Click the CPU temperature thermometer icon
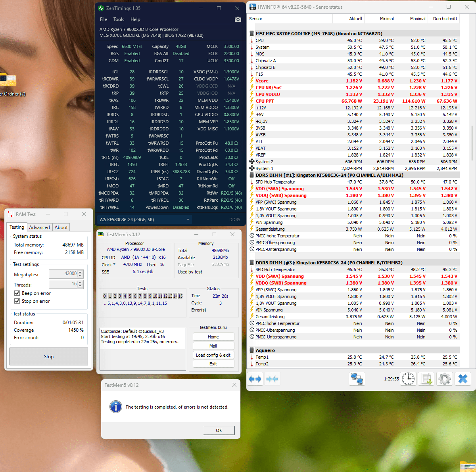The image size is (476, 472). [252, 40]
